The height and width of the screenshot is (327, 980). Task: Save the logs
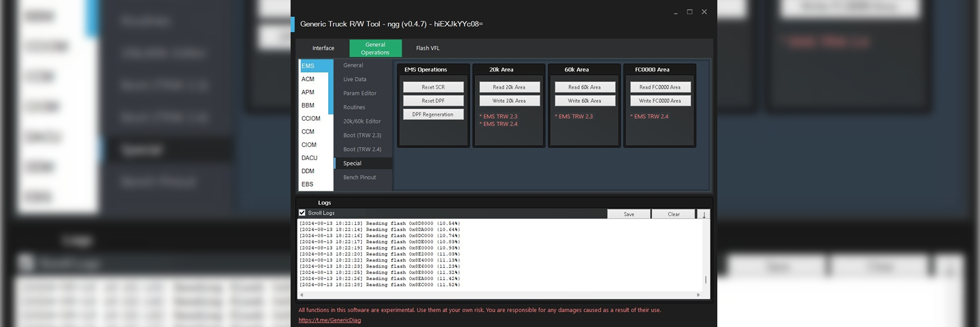(x=628, y=214)
